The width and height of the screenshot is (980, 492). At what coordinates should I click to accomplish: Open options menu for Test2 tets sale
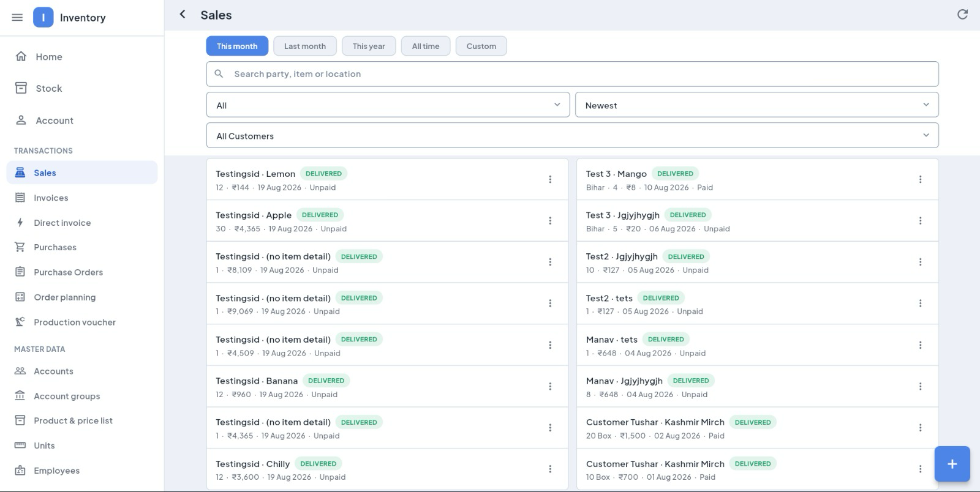[x=920, y=304]
